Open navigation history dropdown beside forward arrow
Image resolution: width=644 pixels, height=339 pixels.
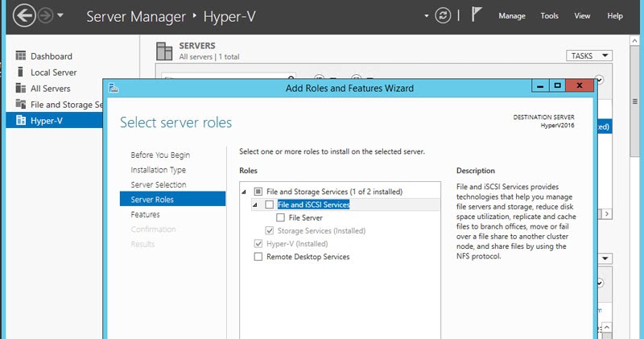coord(60,15)
